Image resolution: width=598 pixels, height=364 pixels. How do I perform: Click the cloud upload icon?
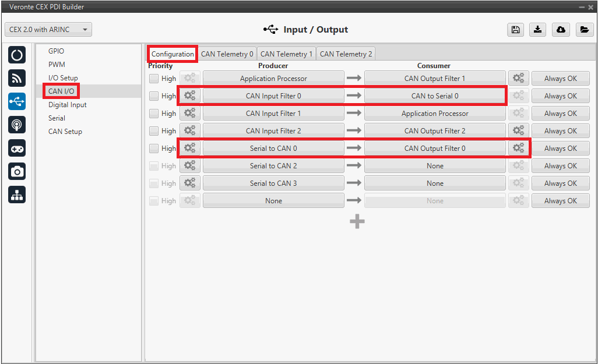[561, 30]
